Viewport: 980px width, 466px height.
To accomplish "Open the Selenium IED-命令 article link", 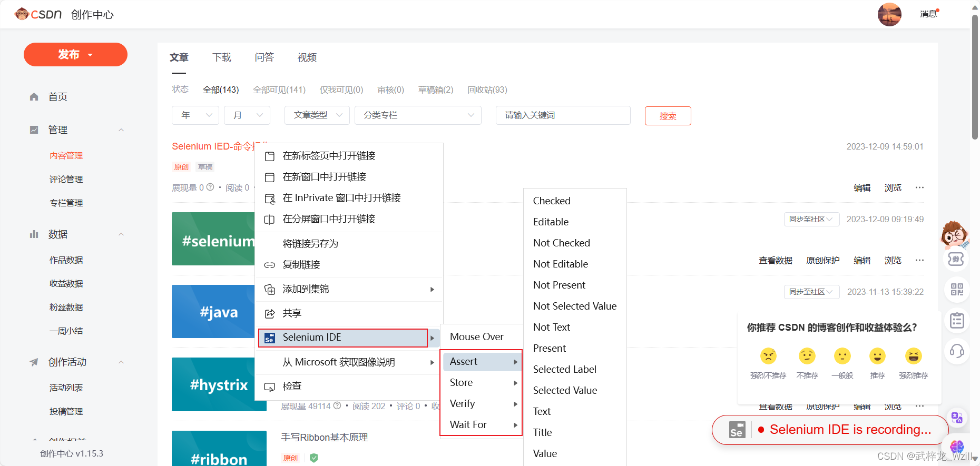I will pyautogui.click(x=213, y=146).
